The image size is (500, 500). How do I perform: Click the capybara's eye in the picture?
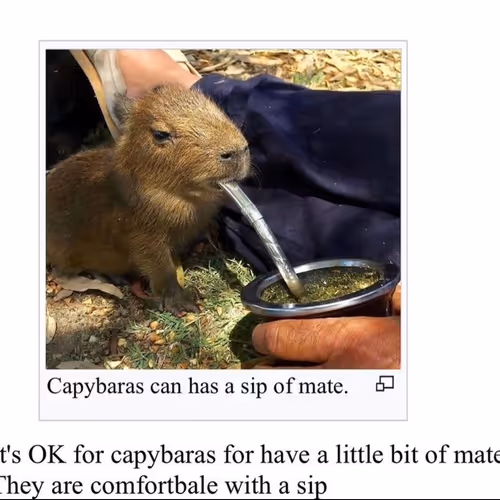click(162, 135)
